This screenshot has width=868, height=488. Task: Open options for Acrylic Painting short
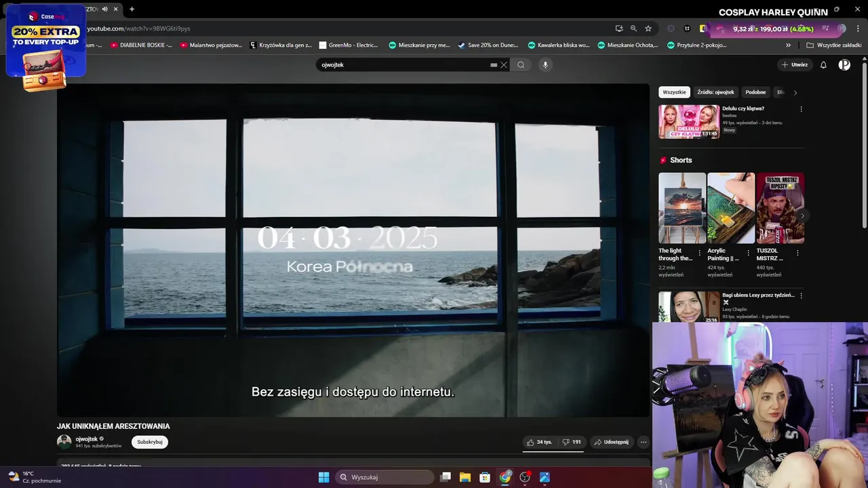(749, 253)
